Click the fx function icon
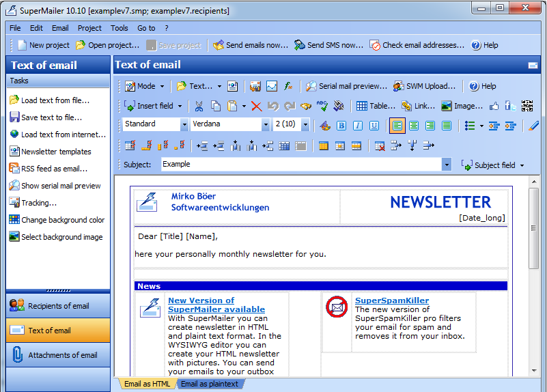This screenshot has height=392, width=547. click(x=288, y=86)
